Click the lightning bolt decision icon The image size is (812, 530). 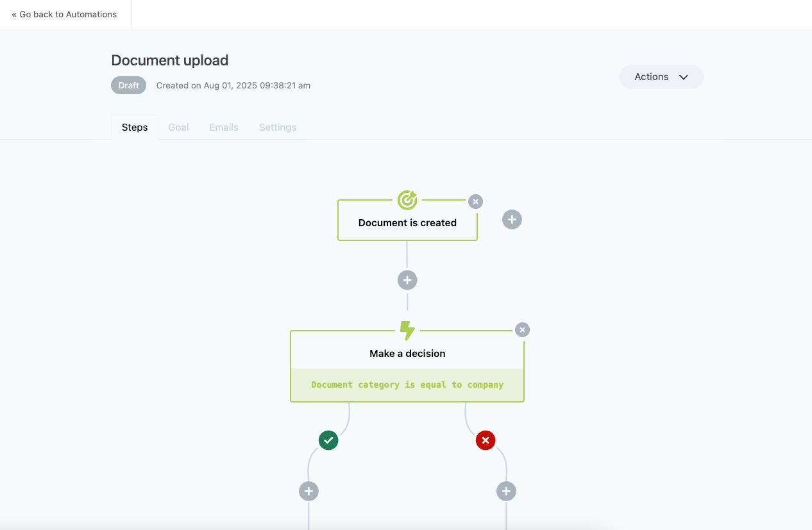(407, 331)
